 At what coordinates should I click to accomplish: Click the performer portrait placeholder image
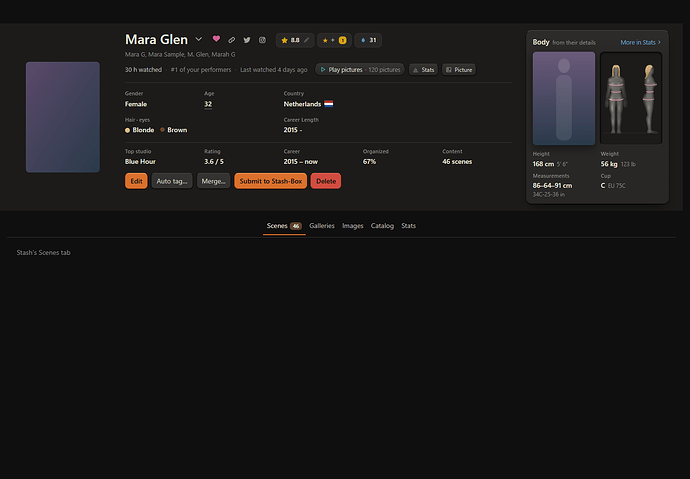click(x=63, y=117)
